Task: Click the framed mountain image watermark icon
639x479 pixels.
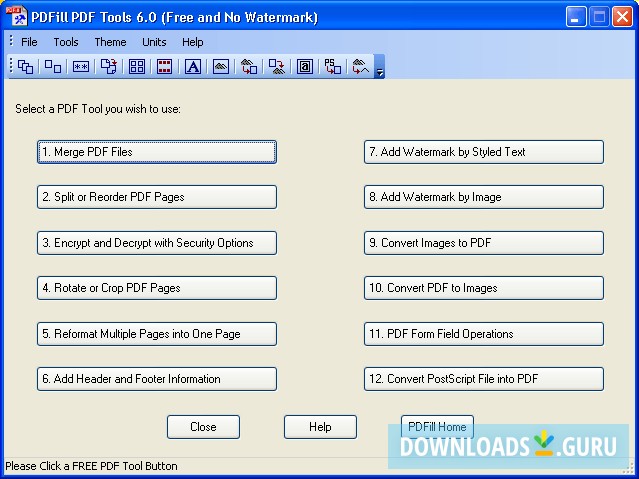Action: coord(220,66)
